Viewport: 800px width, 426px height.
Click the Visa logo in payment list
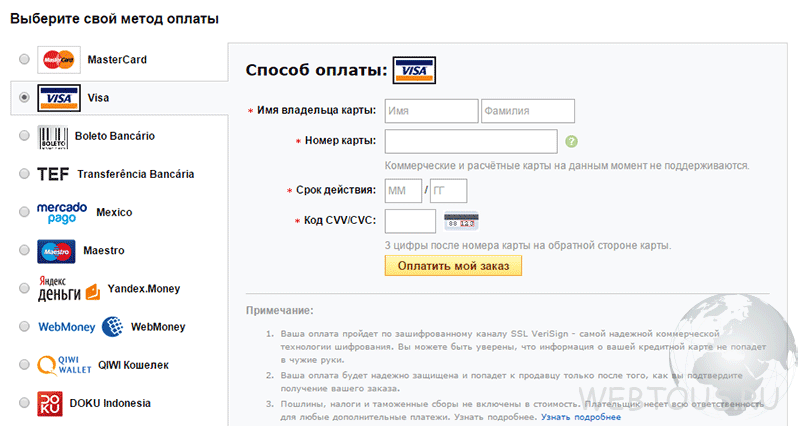coord(59,98)
